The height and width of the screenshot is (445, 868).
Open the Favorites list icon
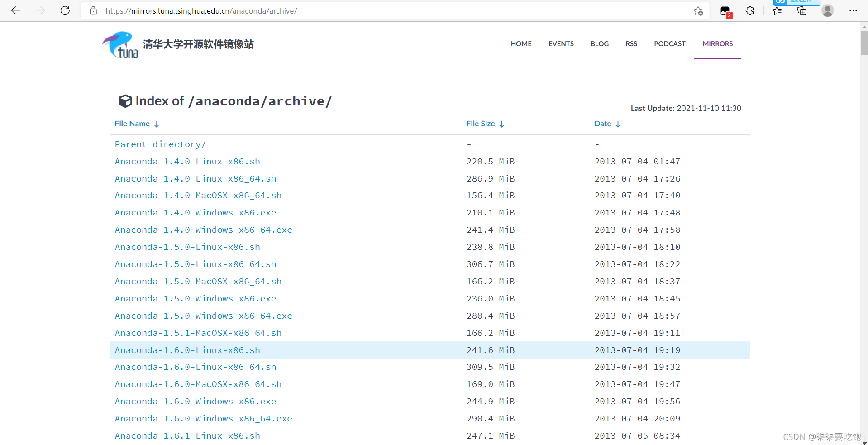click(777, 11)
